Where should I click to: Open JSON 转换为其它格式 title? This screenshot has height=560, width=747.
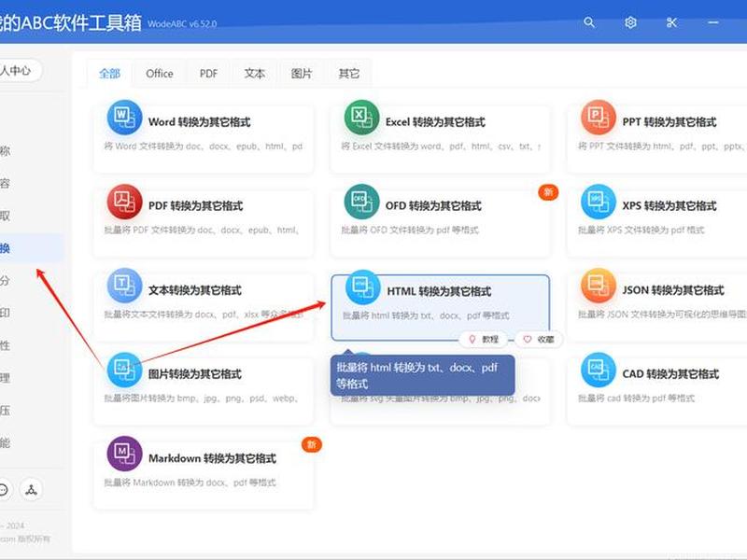673,290
